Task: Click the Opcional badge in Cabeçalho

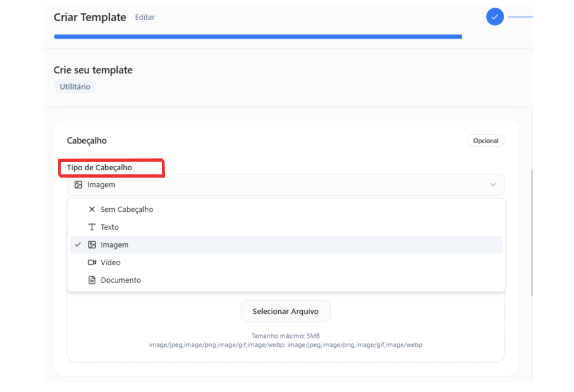Action: tap(486, 140)
